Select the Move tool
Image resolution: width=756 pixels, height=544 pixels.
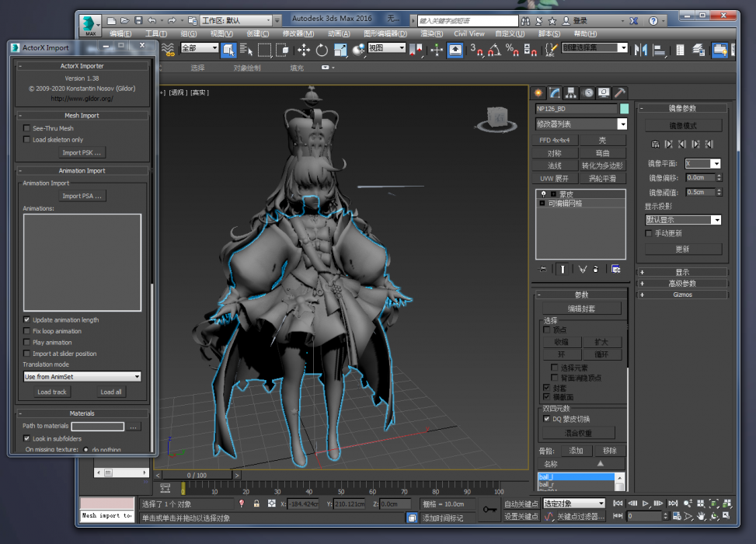pyautogui.click(x=304, y=50)
